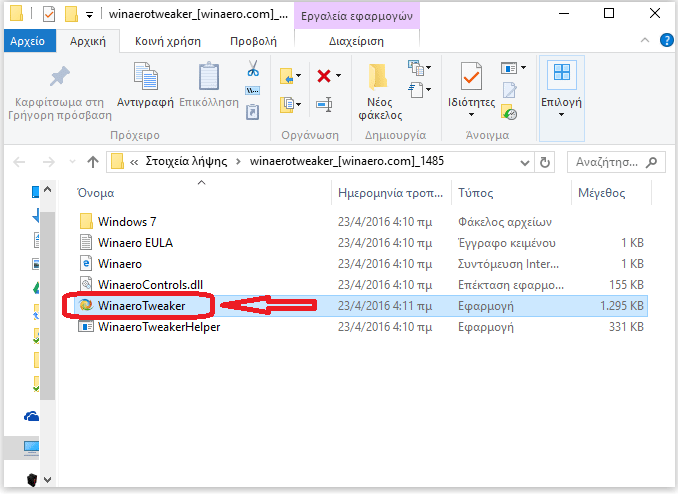This screenshot has height=494, width=678.
Task: Open the Αρχείο tab
Action: (x=28, y=41)
